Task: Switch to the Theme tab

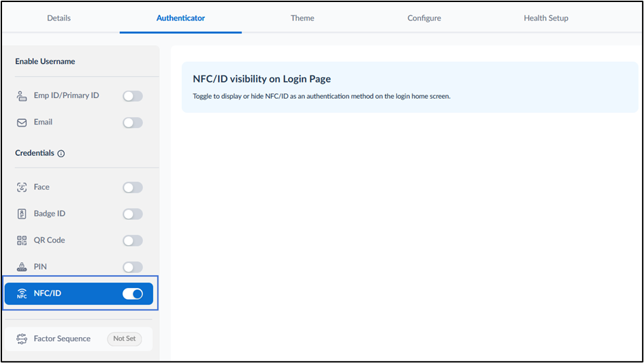Action: coord(302,18)
